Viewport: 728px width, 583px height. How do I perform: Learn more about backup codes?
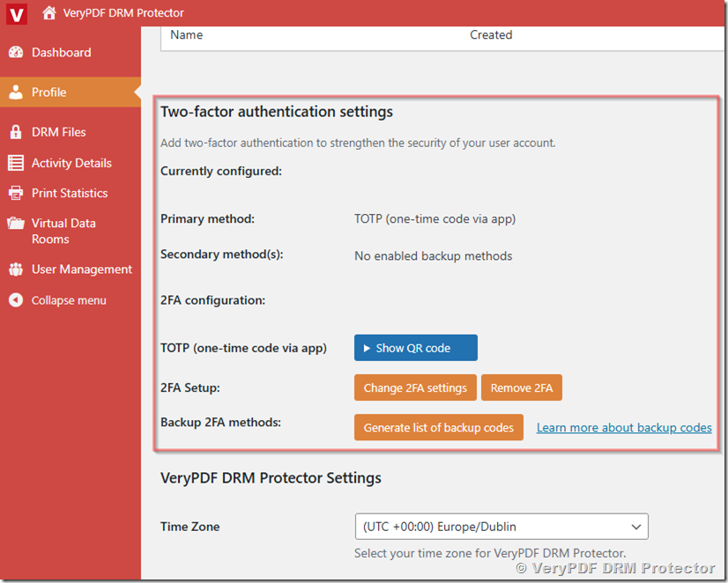coord(623,427)
